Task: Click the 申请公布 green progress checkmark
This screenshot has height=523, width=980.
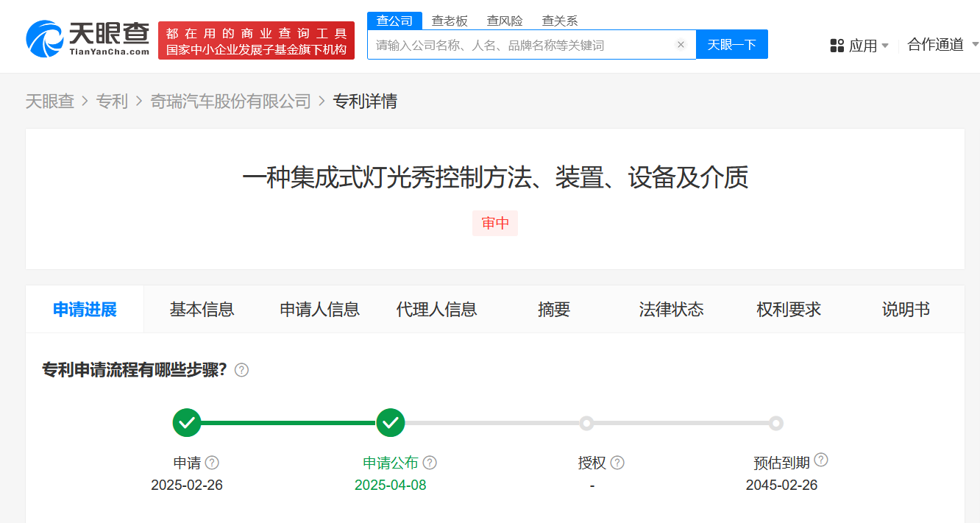Action: point(391,423)
